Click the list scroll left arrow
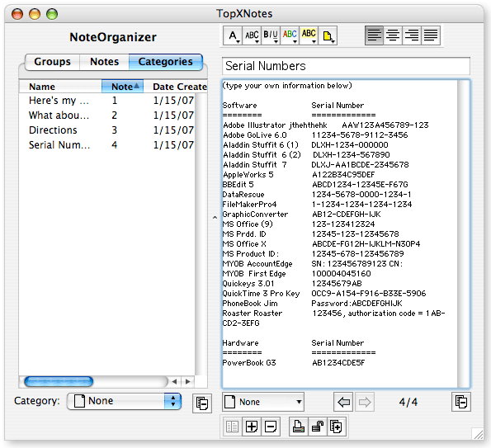 174,382
